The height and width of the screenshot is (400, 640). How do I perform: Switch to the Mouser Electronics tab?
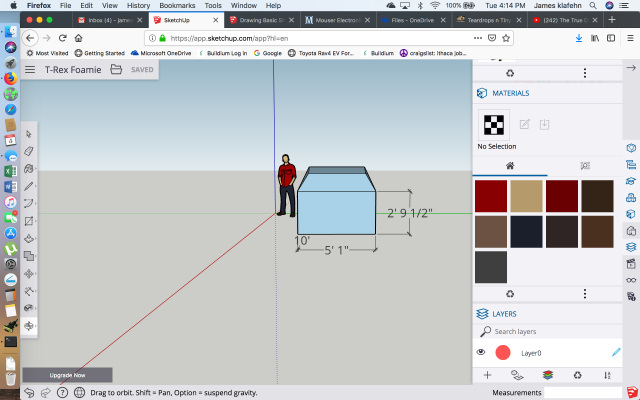point(337,20)
